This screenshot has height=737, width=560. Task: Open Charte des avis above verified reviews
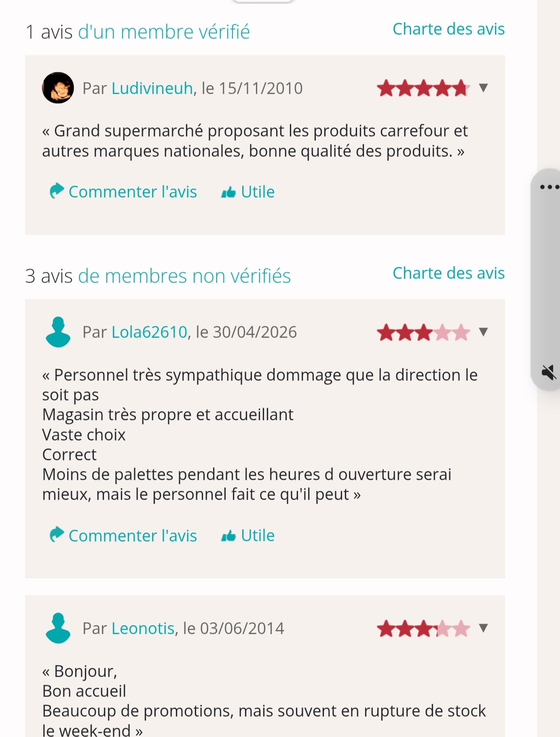[x=449, y=29]
